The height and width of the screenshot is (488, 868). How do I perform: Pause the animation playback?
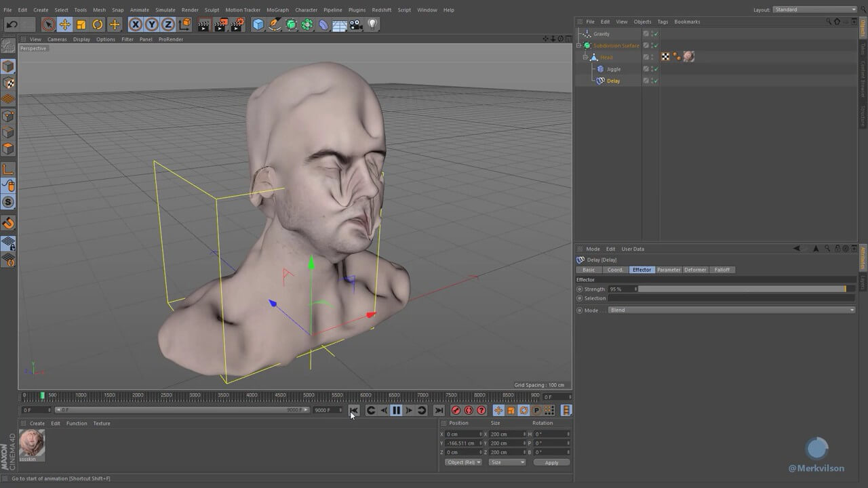tap(396, 410)
